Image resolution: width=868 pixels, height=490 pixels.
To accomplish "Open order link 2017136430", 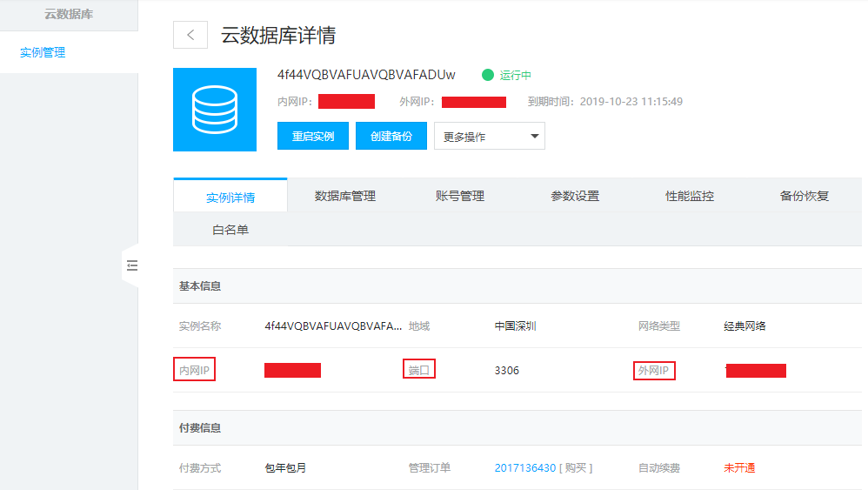I will click(524, 468).
